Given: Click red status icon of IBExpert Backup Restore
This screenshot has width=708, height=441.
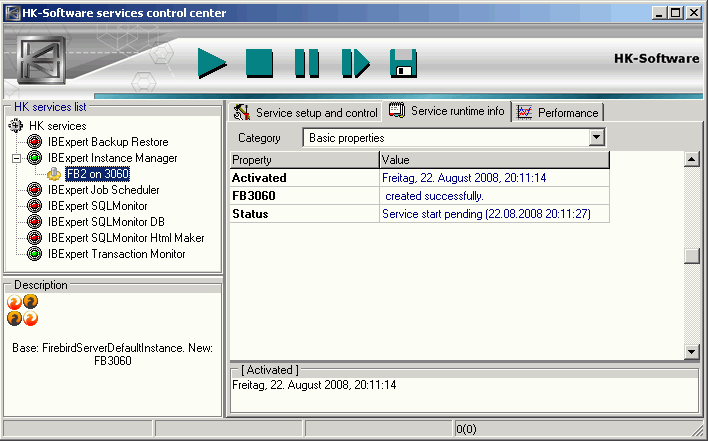Looking at the screenshot, I should pyautogui.click(x=34, y=142).
